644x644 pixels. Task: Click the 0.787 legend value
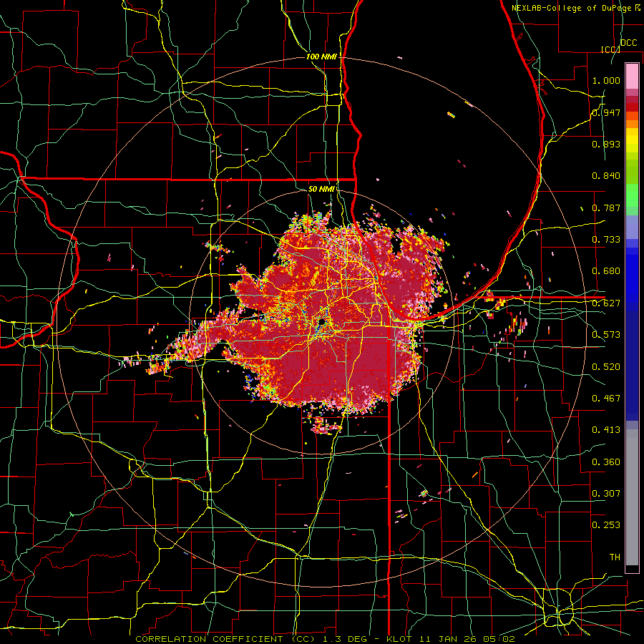(x=606, y=208)
